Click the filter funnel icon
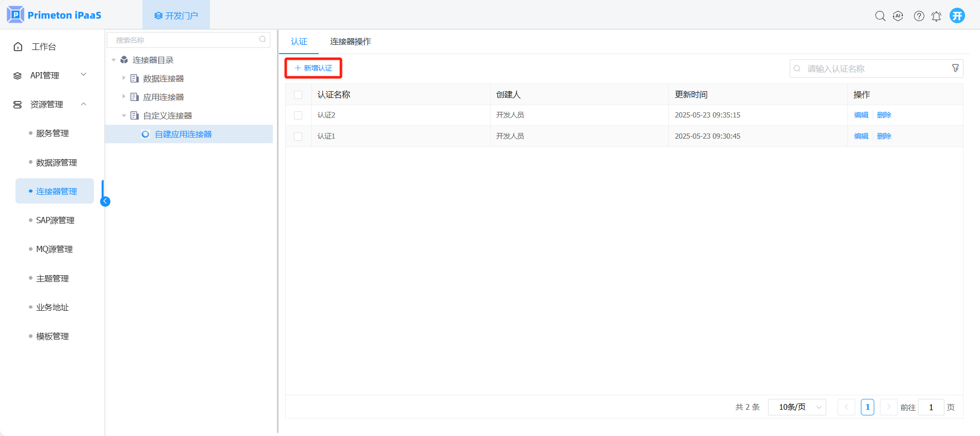980x436 pixels. tap(955, 68)
